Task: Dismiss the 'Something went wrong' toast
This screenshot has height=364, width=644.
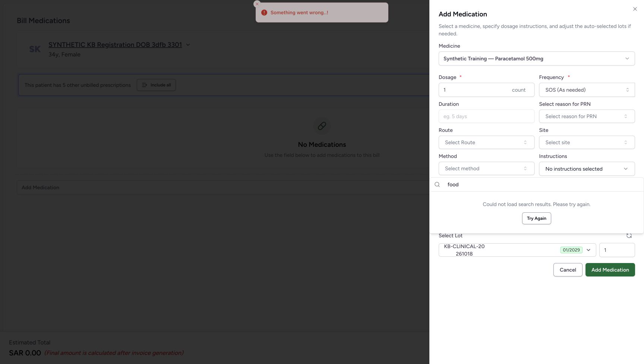Action: click(x=257, y=4)
